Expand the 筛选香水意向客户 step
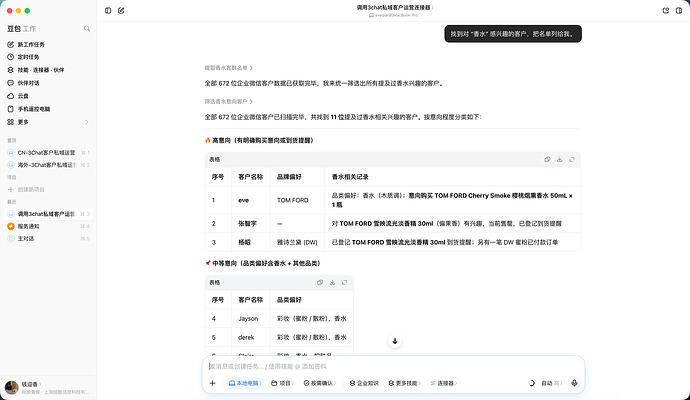The image size is (690, 400). point(228,101)
